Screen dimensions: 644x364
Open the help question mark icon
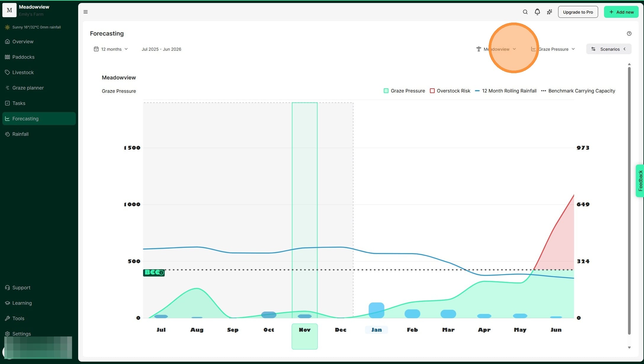pos(629,33)
